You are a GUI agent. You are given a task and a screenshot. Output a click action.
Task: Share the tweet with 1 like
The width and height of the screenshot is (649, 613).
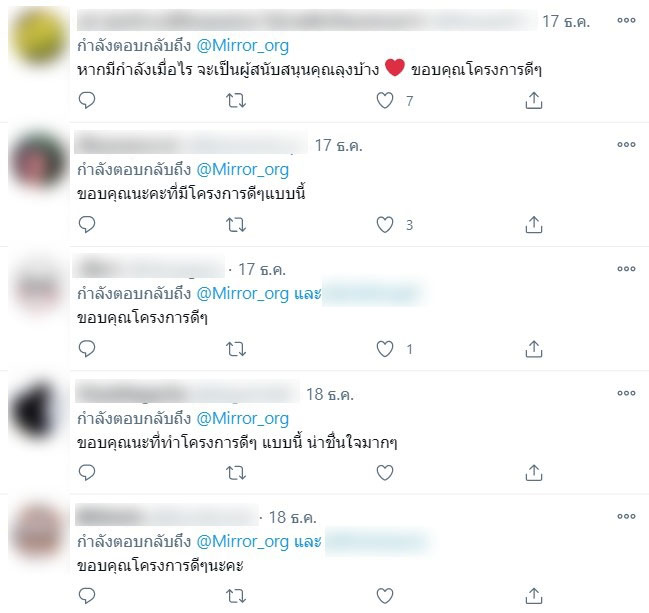click(x=534, y=349)
